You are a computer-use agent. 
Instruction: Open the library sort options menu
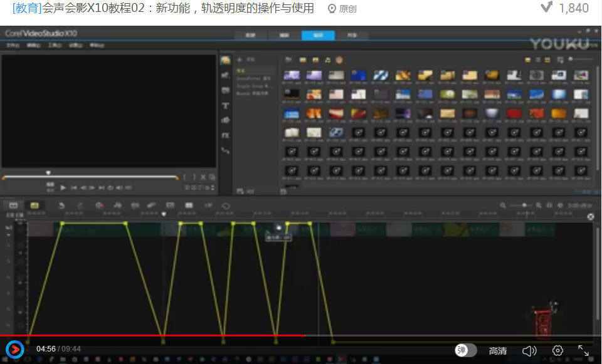coord(560,60)
